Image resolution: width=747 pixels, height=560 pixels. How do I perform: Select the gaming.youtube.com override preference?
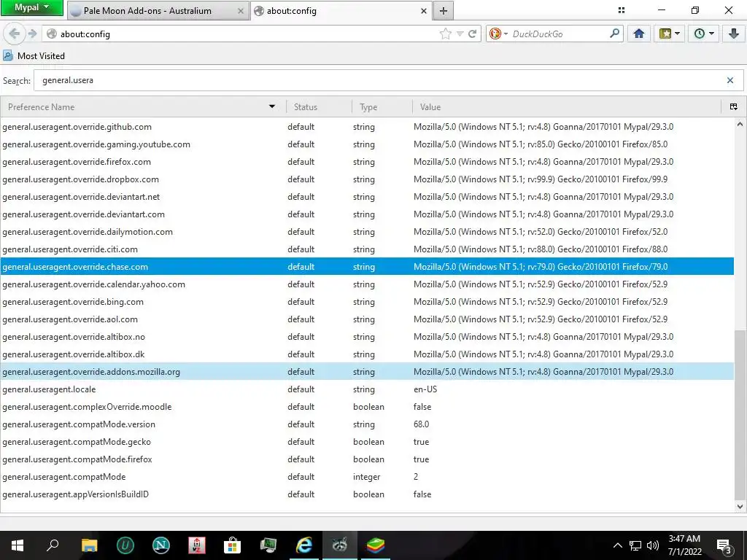[x=367, y=144]
